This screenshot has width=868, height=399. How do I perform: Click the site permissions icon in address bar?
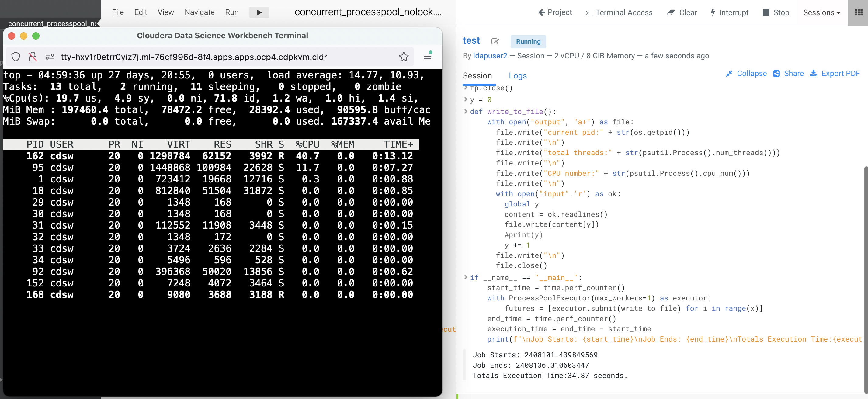coord(50,57)
